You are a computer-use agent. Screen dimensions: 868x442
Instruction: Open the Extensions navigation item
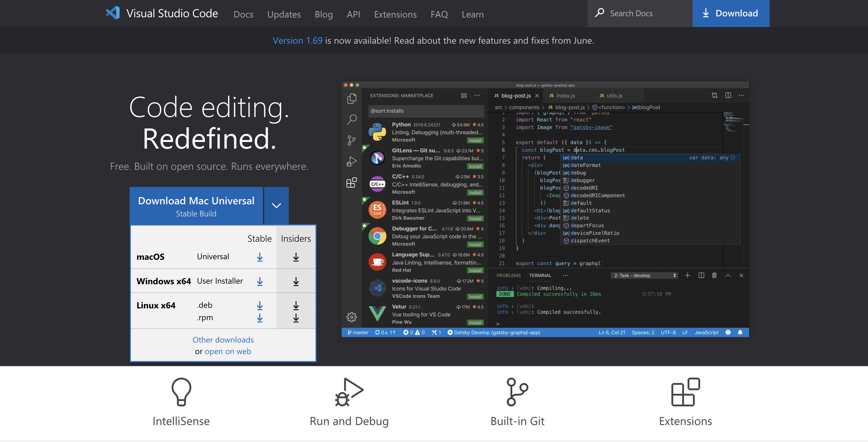point(395,14)
